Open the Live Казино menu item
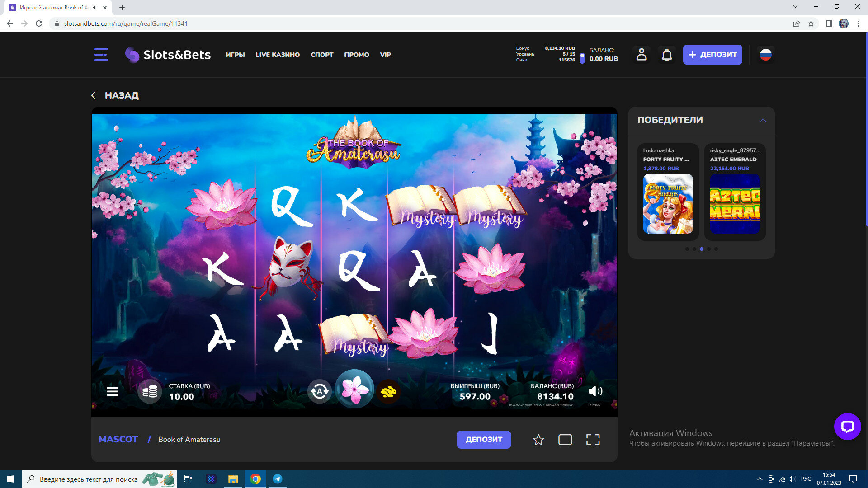Viewport: 868px width, 488px height. (x=277, y=55)
